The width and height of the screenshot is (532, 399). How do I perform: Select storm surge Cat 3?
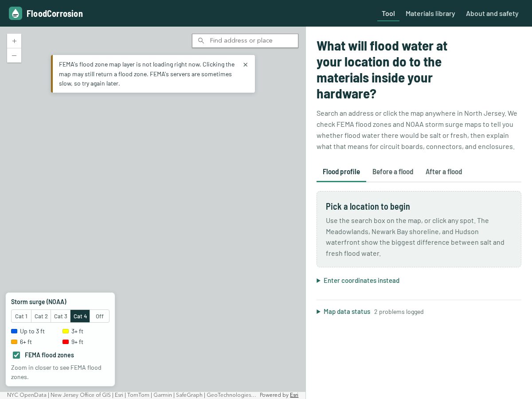pyautogui.click(x=61, y=316)
